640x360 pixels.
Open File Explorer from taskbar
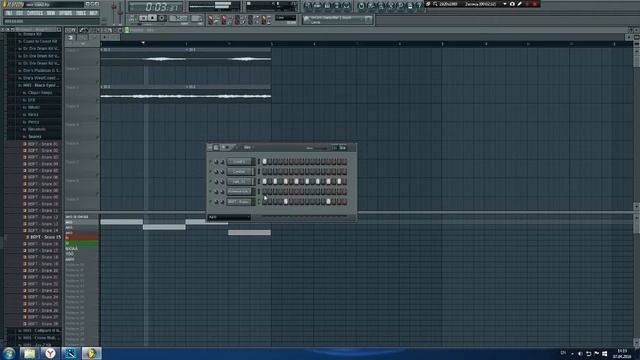click(29, 353)
